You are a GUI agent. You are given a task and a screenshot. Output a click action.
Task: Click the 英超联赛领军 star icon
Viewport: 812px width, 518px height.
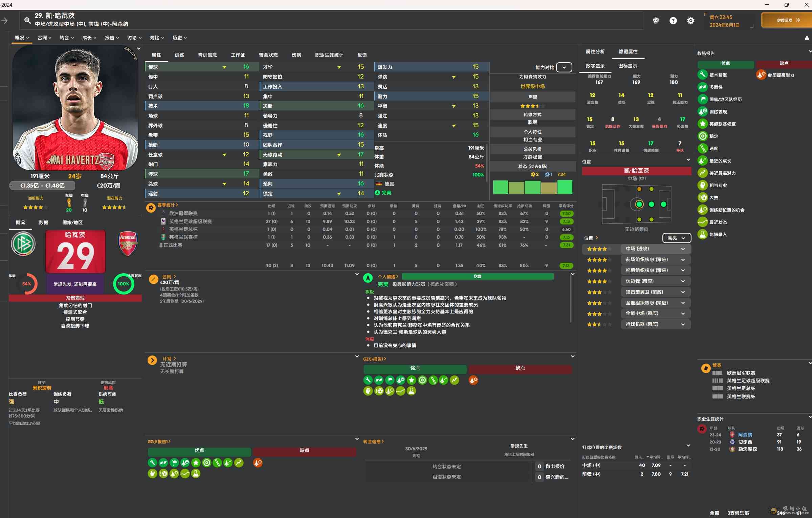point(702,124)
